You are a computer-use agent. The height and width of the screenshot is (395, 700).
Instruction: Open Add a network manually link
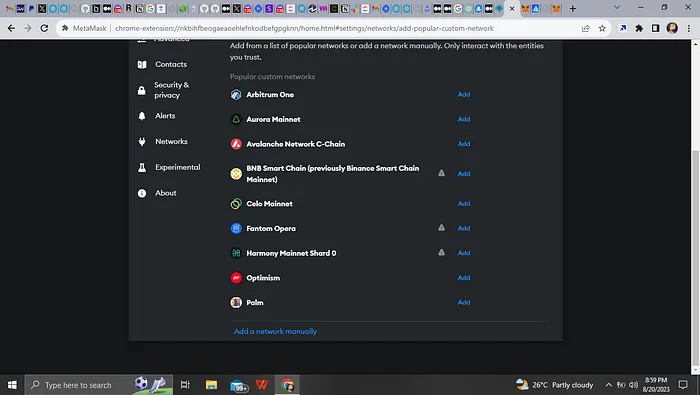point(275,331)
